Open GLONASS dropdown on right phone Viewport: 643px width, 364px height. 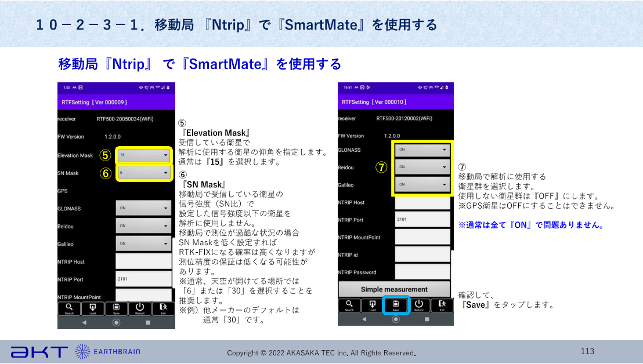click(422, 150)
